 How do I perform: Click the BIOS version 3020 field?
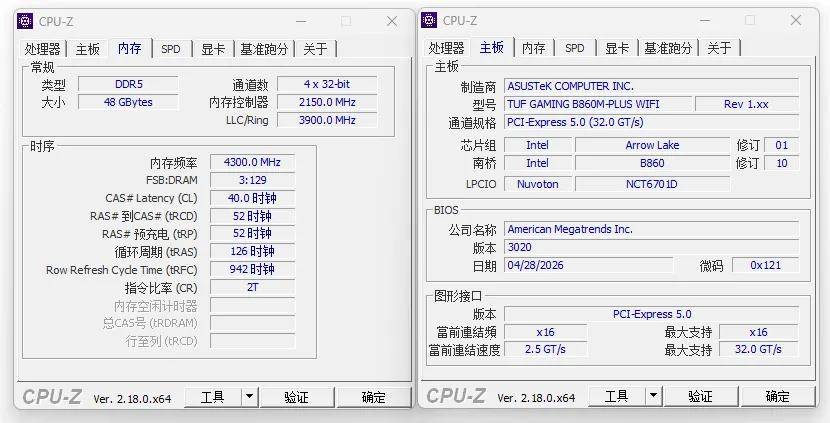pyautogui.click(x=651, y=247)
